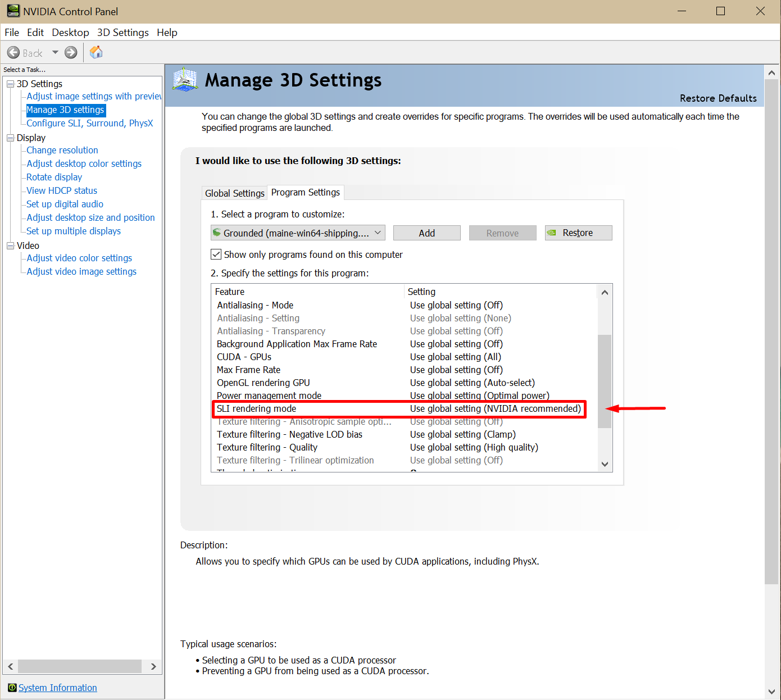Select the 'Power management mode' row
The image size is (781, 700).
404,396
